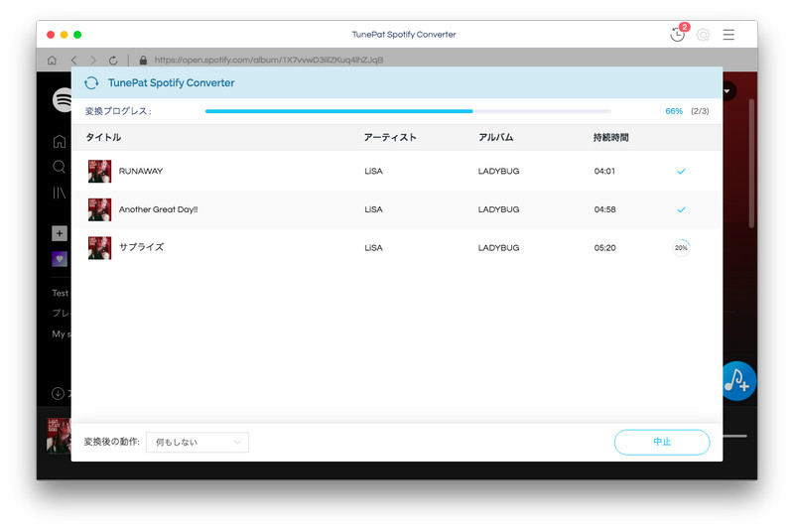
Task: Click 66% progress percentage
Action: 674,111
